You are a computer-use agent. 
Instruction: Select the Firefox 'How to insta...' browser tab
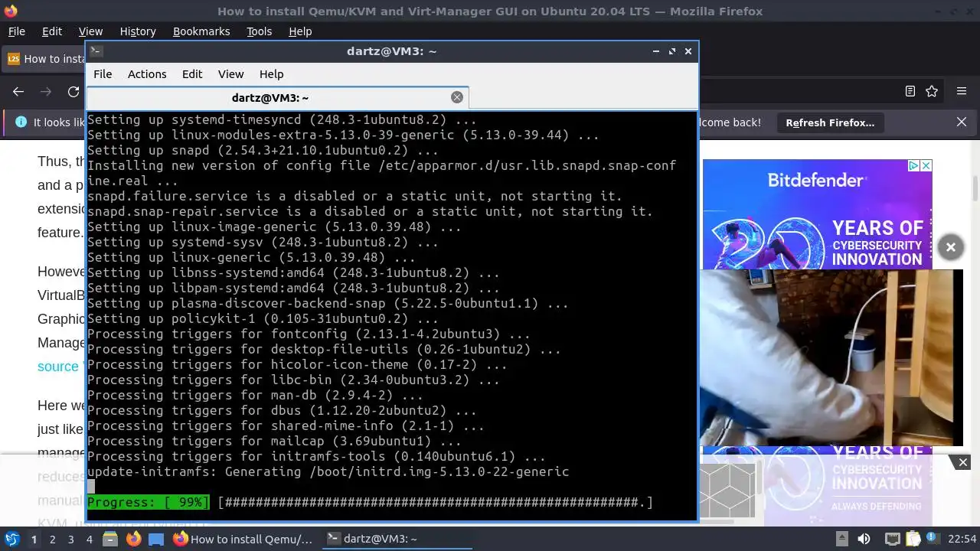pyautogui.click(x=44, y=59)
